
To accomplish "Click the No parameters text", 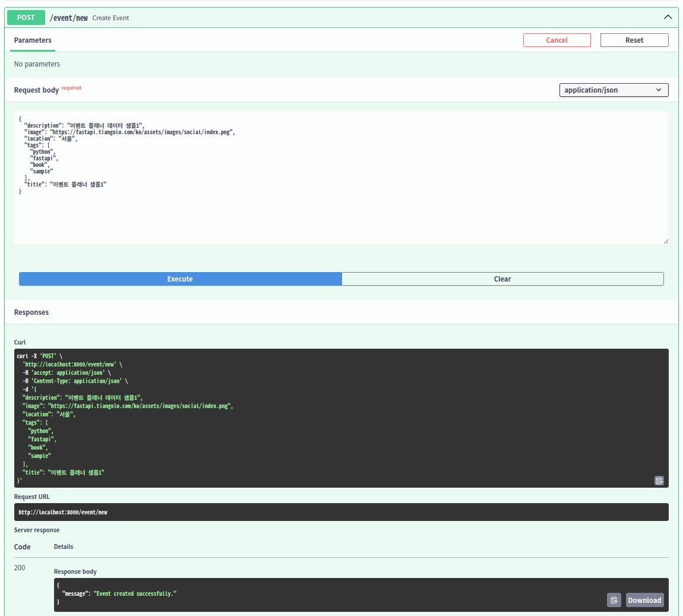I will point(37,64).
